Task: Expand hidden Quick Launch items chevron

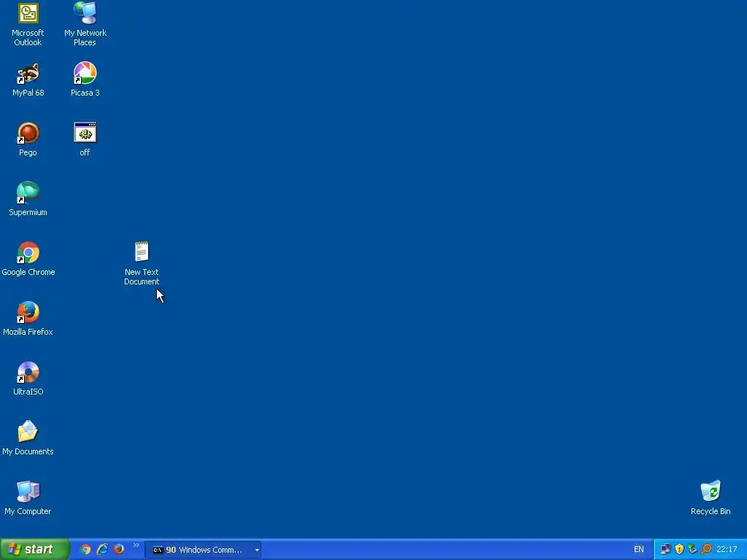Action: [x=136, y=545]
